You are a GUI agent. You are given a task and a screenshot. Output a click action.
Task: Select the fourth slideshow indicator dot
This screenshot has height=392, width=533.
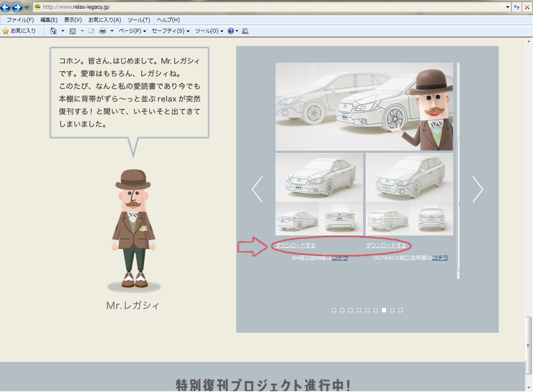359,310
